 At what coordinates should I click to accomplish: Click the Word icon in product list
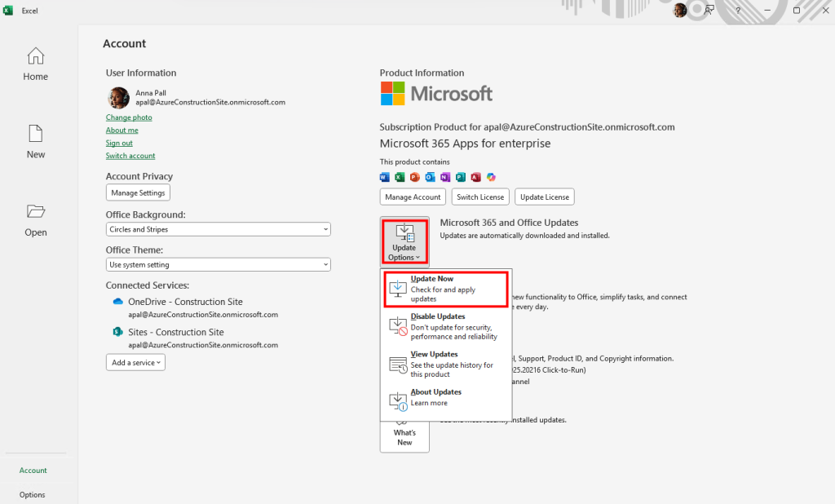385,178
